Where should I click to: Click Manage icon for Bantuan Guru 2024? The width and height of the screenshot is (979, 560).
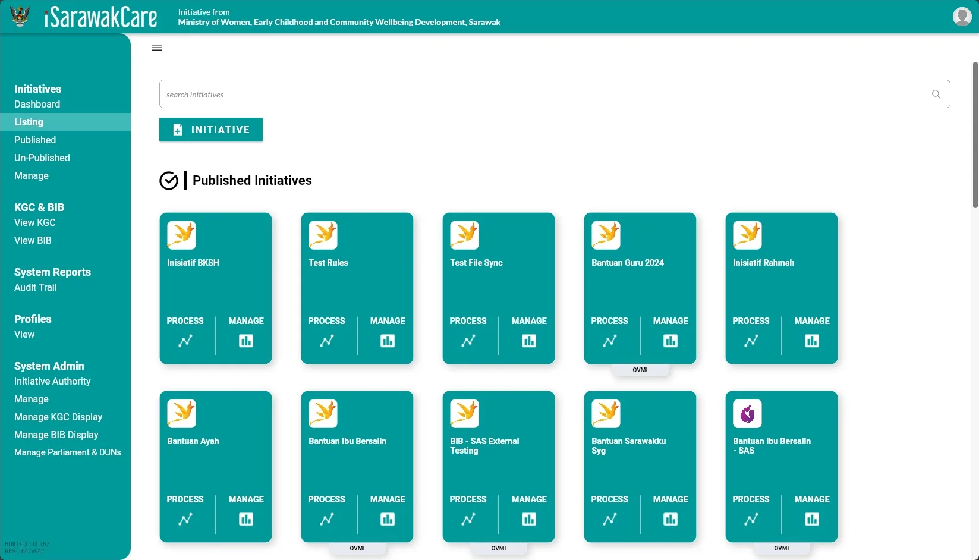point(670,341)
